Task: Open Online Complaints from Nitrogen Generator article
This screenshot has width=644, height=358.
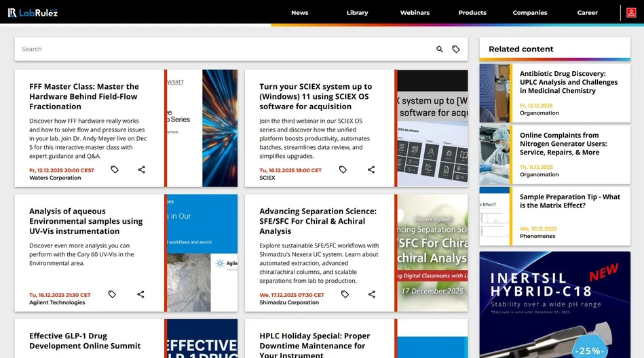Action: [563, 144]
